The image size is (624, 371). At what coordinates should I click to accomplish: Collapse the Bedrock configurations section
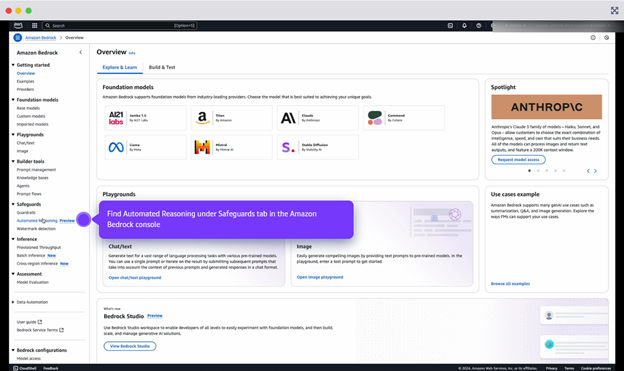(13, 350)
